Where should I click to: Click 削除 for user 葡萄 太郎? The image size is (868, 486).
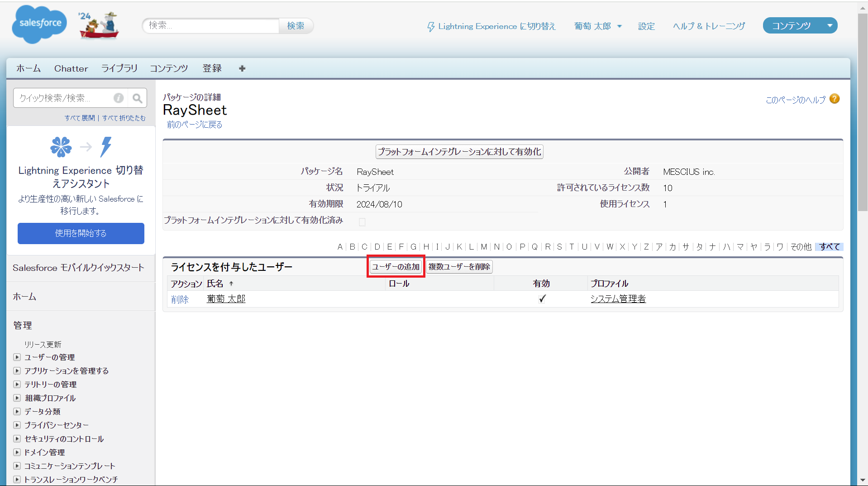[180, 299]
